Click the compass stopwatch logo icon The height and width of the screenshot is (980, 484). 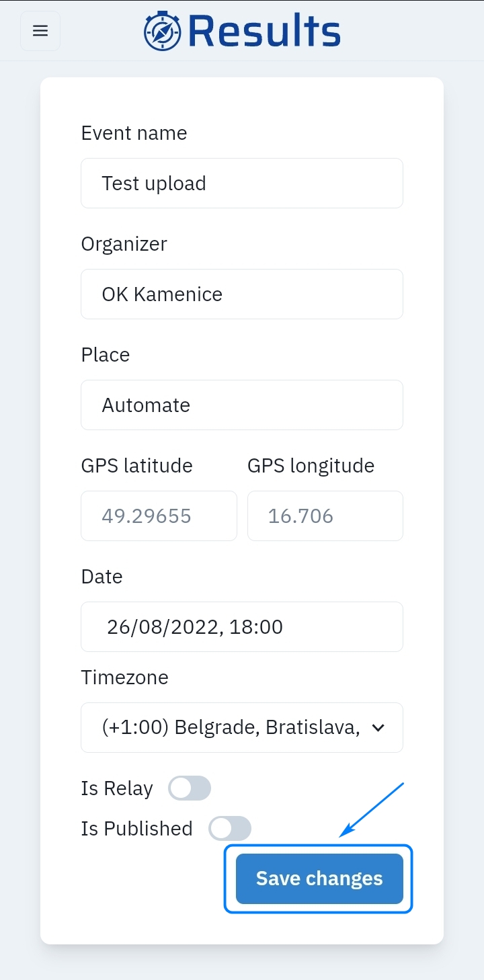pos(163,31)
